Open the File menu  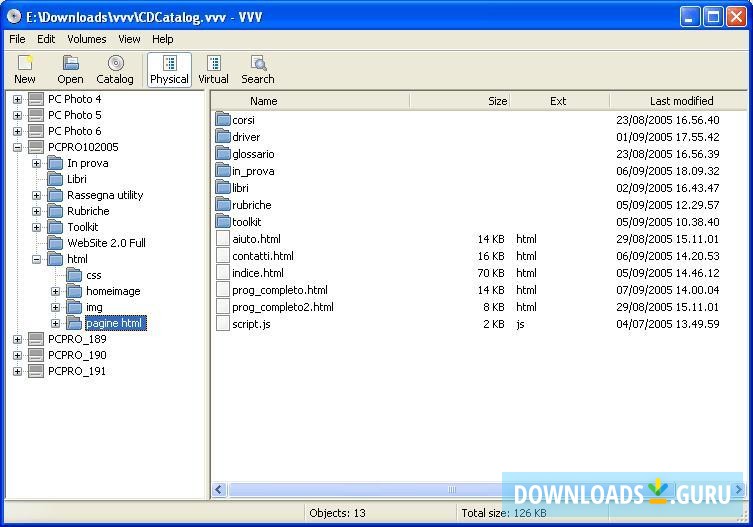tap(17, 39)
